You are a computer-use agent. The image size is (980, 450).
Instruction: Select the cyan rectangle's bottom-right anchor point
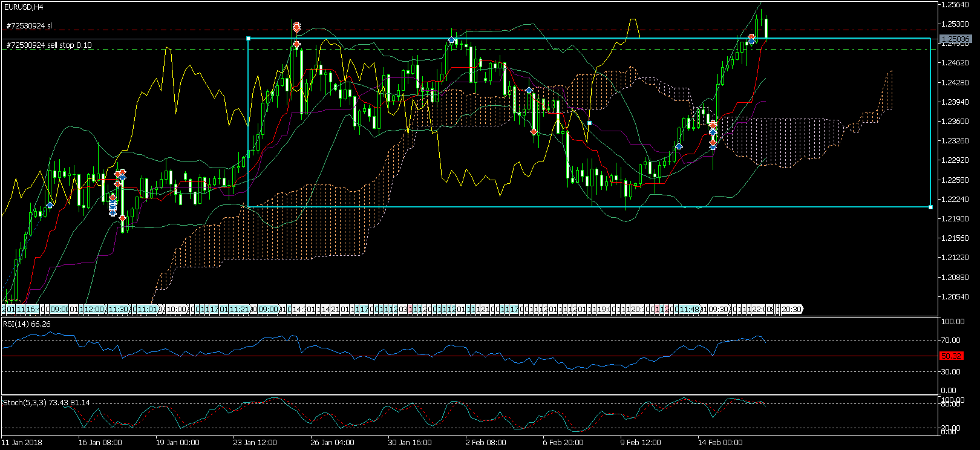930,207
